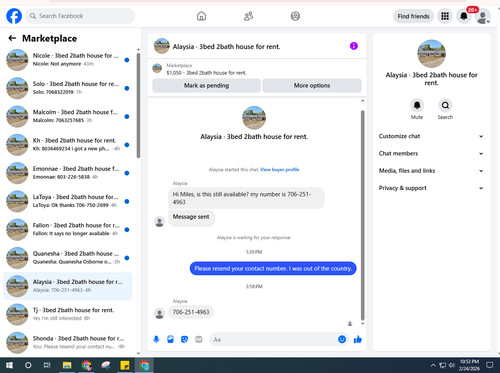The height and width of the screenshot is (373, 500).
Task: Click the 706-251-4963 message bubble
Action: [x=191, y=312]
